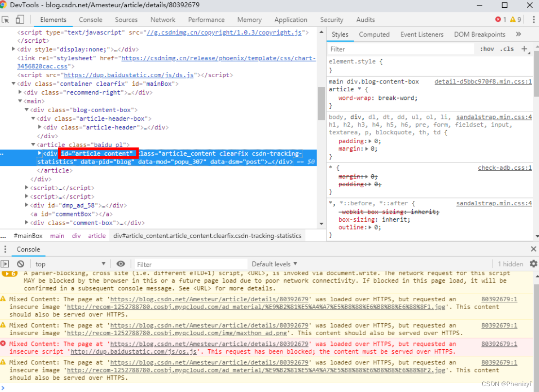Screen dimensions: 539x392
Task: Open the Application panel tab
Action: (291, 19)
